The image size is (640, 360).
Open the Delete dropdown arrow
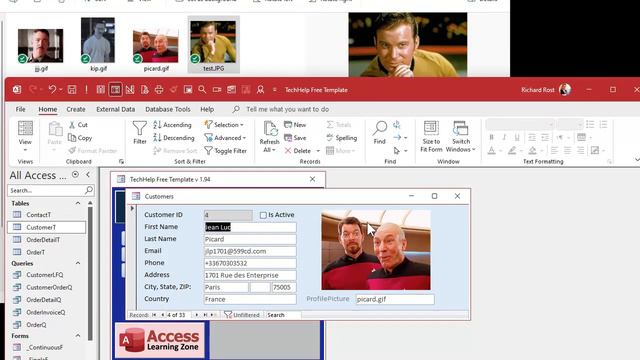tap(318, 151)
